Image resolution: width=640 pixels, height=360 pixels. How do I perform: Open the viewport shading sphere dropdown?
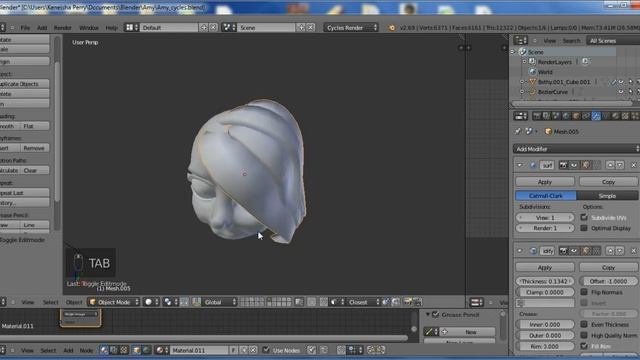tap(151, 302)
